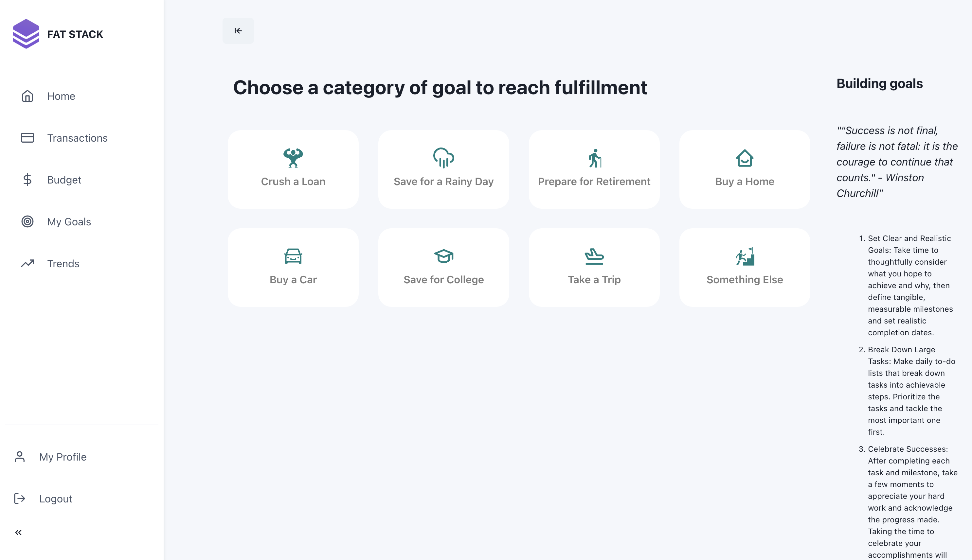Collapse the sidebar with double chevron
972x560 pixels.
(x=18, y=532)
